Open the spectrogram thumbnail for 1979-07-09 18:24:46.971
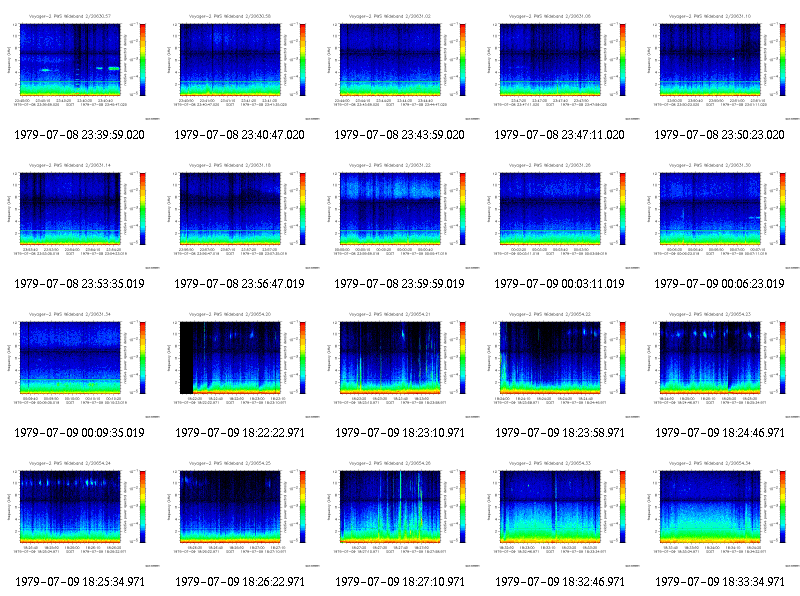 720,363
